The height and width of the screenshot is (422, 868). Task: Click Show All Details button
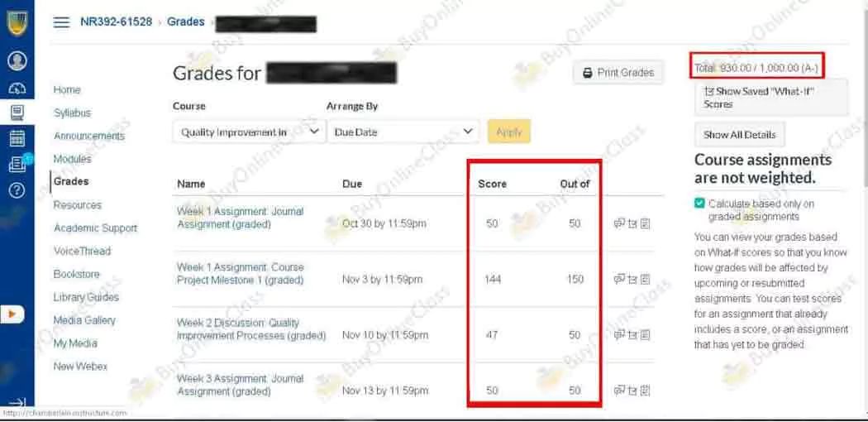tap(740, 135)
